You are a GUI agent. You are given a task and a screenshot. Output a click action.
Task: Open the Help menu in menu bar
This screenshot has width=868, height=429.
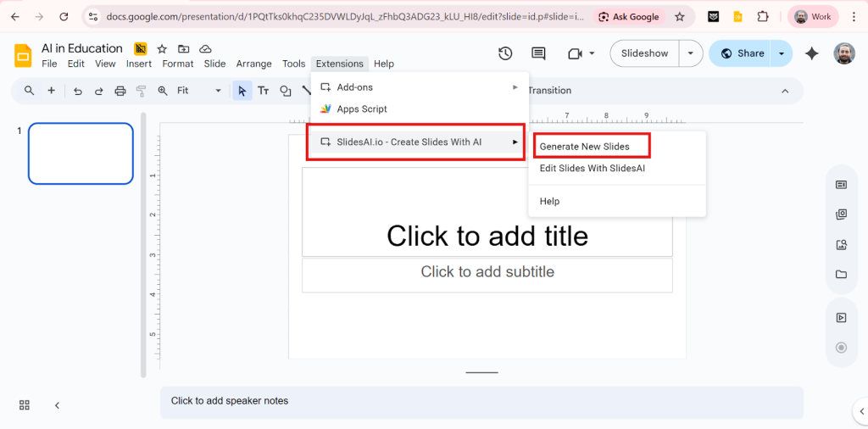pyautogui.click(x=384, y=64)
